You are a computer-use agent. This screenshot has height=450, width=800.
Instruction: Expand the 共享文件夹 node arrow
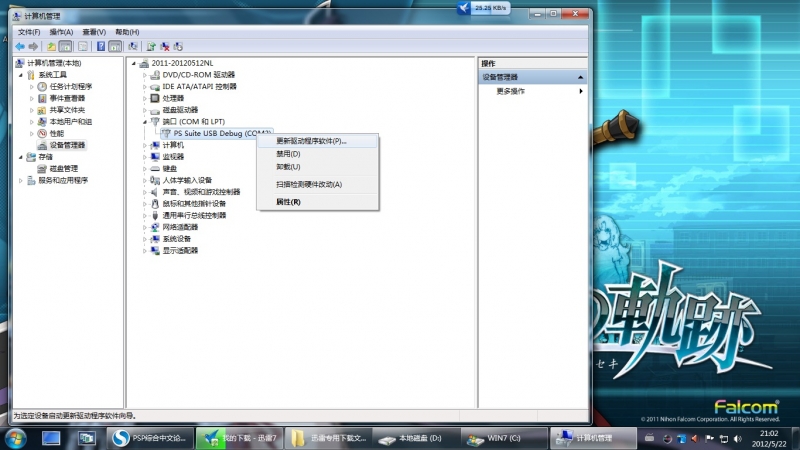coord(32,110)
